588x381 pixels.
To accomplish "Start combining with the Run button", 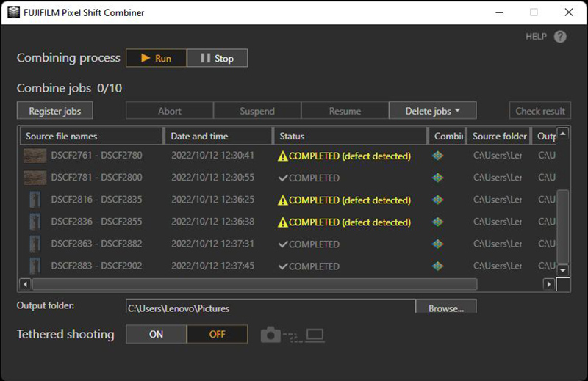I will 157,58.
